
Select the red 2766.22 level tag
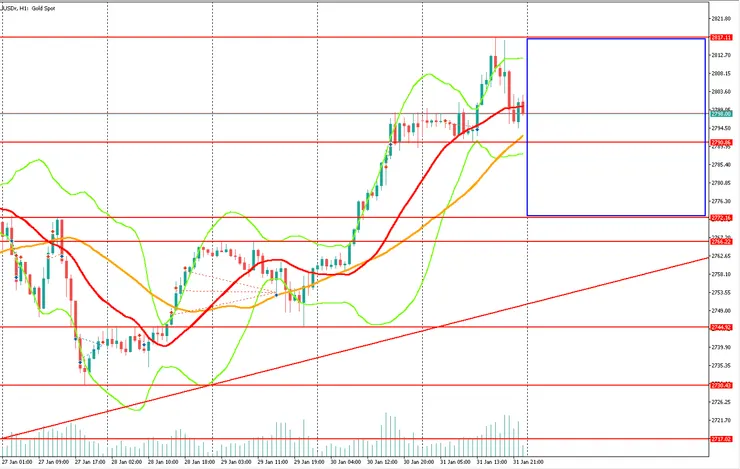721,242
